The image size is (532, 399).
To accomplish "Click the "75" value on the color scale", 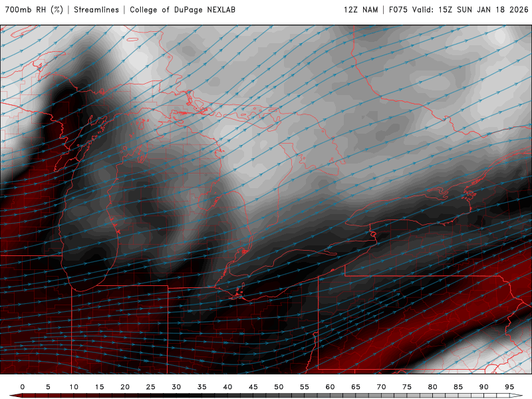I will coord(407,387).
